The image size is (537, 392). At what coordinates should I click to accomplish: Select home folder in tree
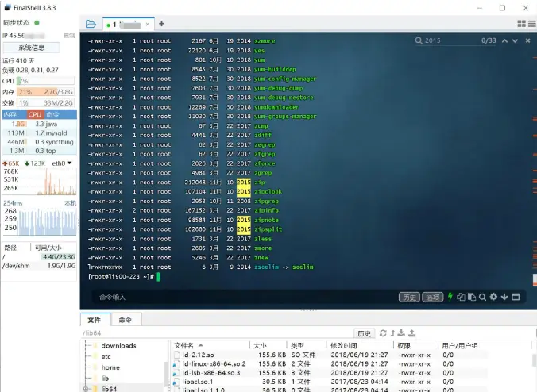(110, 367)
